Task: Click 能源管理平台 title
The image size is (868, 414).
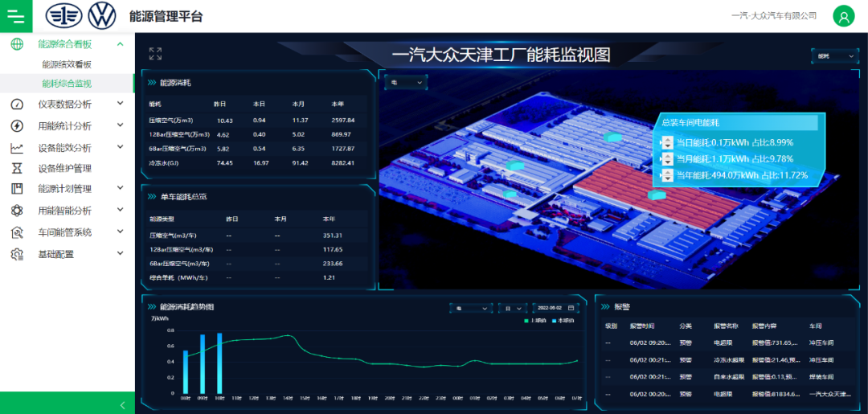Action: (166, 17)
